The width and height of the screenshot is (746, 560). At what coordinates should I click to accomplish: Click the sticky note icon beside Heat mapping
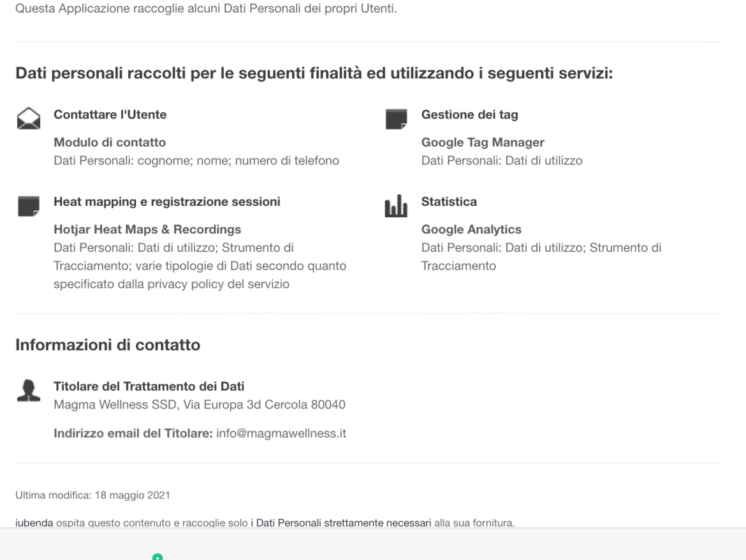tap(29, 206)
